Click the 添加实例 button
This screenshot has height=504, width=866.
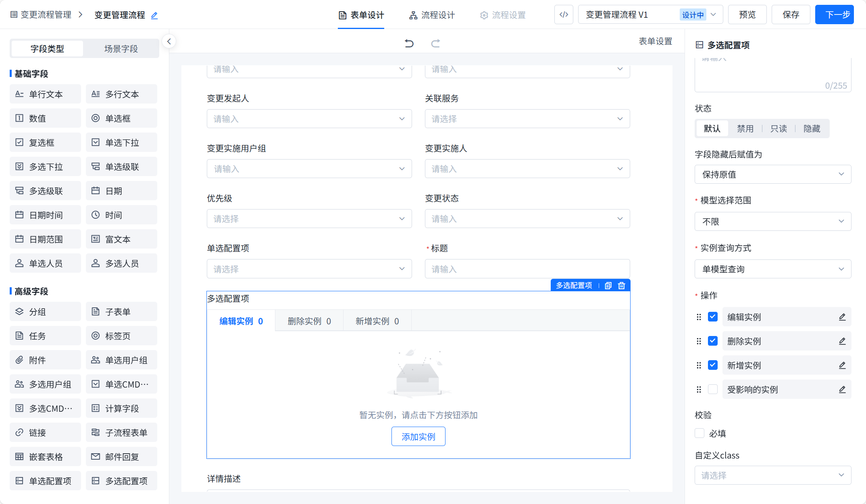pyautogui.click(x=418, y=437)
